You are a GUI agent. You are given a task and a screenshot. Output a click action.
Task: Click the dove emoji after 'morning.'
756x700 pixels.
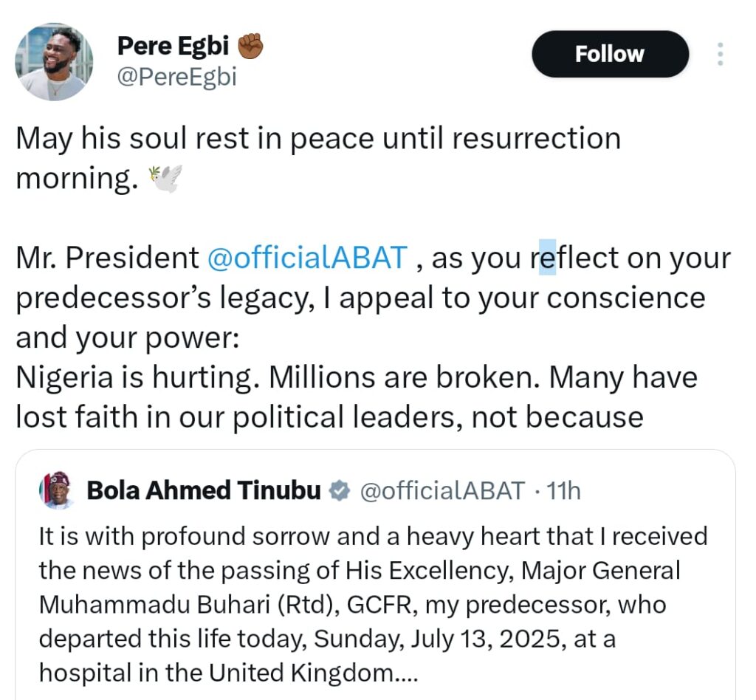point(165,179)
